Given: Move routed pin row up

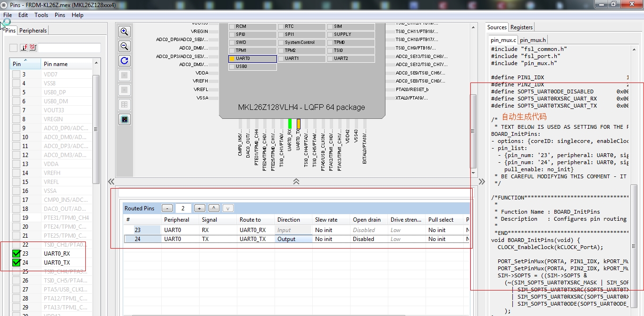Looking at the screenshot, I should point(214,208).
